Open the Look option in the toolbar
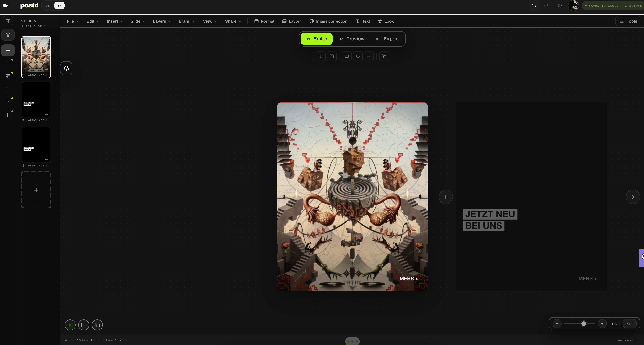644x345 pixels. [386, 21]
